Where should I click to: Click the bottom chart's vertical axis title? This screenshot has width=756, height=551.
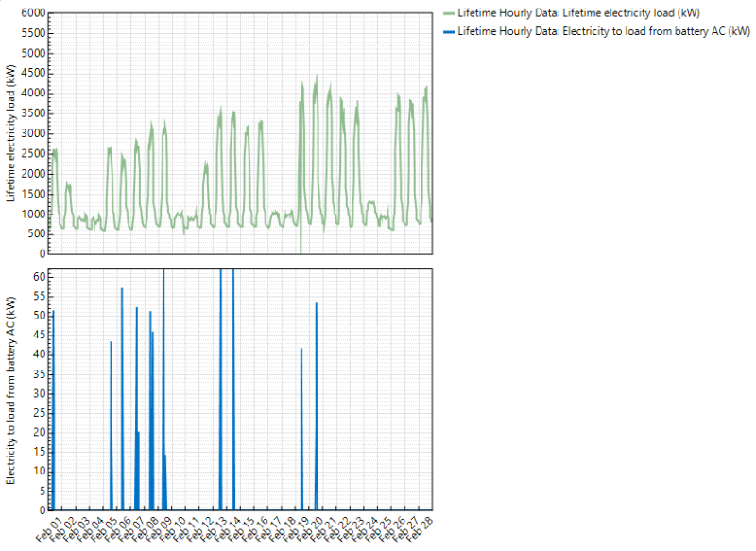[11, 390]
